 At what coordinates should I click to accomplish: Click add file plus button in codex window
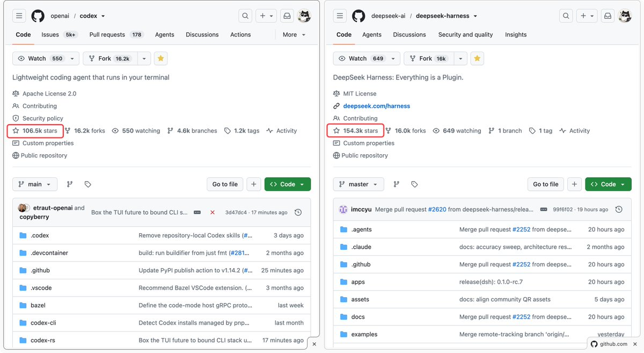(x=254, y=184)
